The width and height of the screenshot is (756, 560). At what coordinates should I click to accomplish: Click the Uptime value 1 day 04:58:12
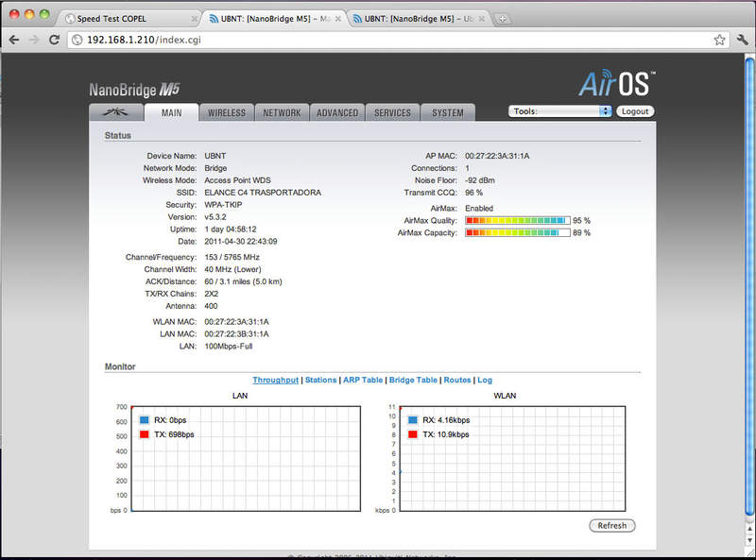pos(231,229)
